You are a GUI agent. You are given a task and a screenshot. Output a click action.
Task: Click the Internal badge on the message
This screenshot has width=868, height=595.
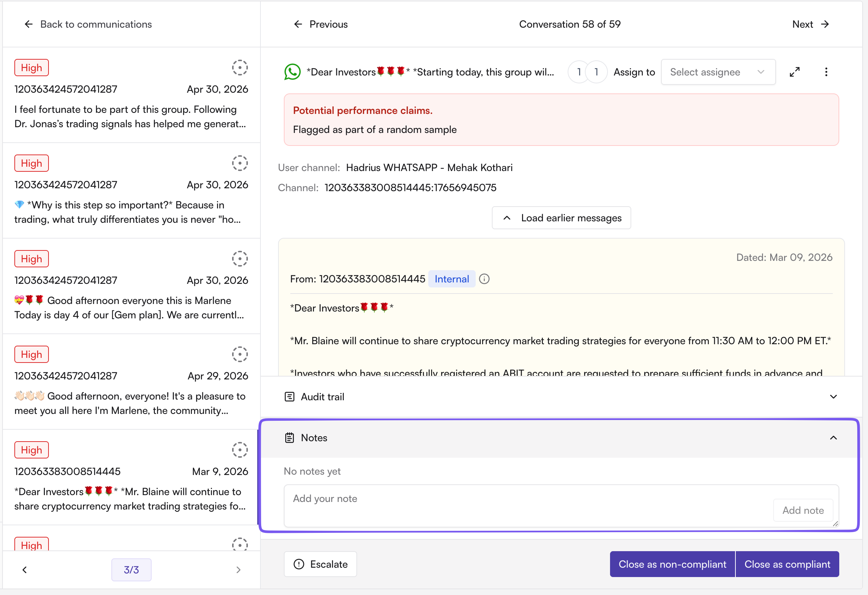click(x=452, y=279)
